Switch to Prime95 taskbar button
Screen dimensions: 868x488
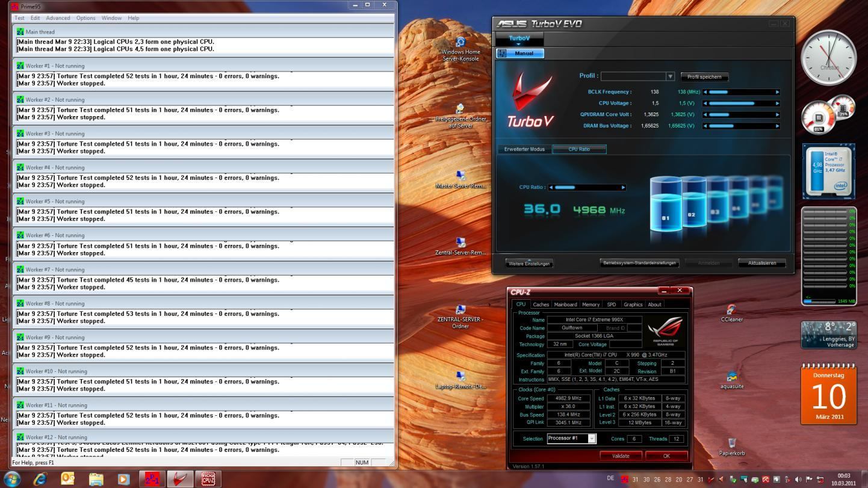(x=152, y=479)
